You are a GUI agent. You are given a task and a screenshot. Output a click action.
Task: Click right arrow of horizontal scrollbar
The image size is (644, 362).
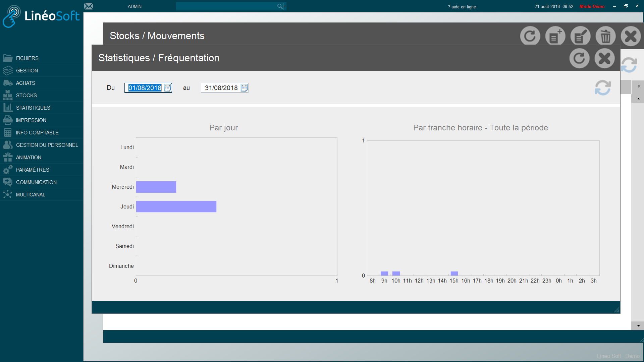pos(638,86)
